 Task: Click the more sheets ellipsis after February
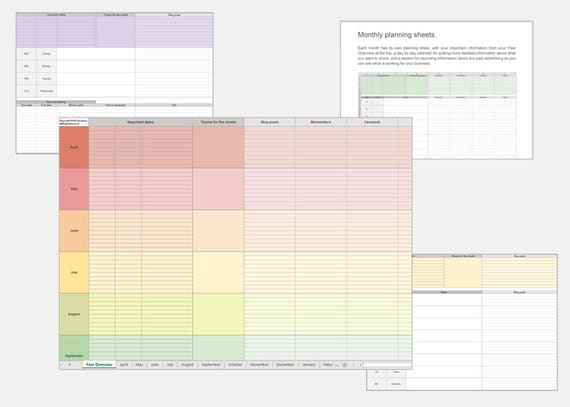pyautogui.click(x=337, y=364)
